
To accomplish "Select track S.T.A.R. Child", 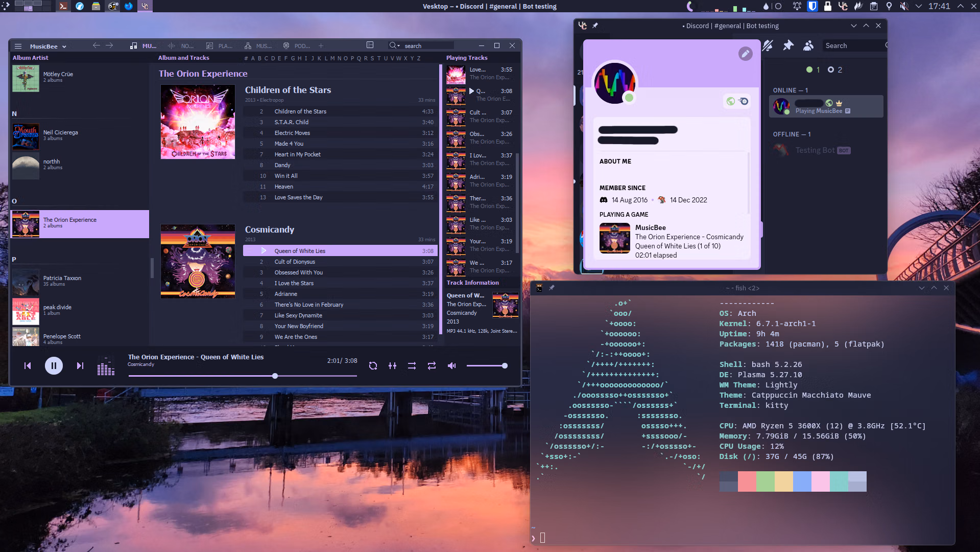I will [340, 122].
